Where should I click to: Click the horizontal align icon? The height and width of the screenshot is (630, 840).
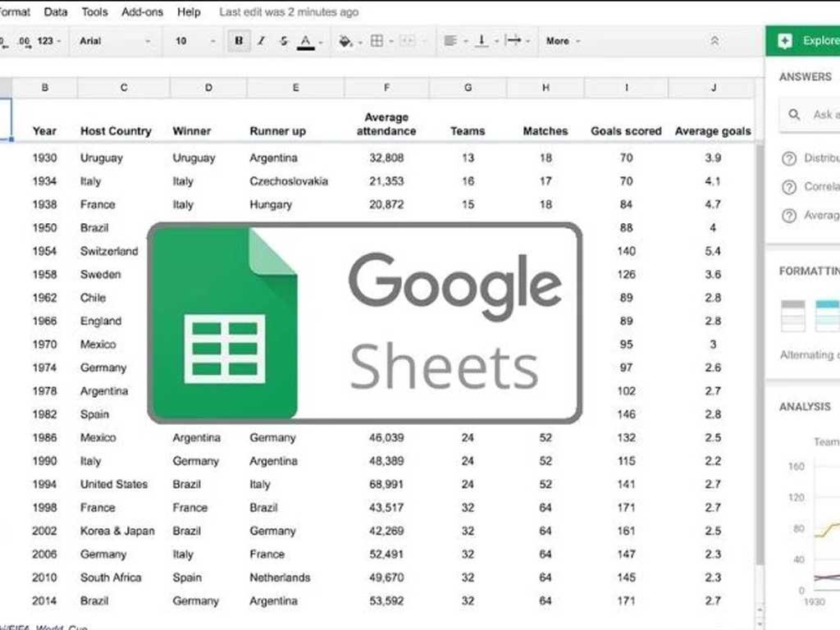pos(451,41)
